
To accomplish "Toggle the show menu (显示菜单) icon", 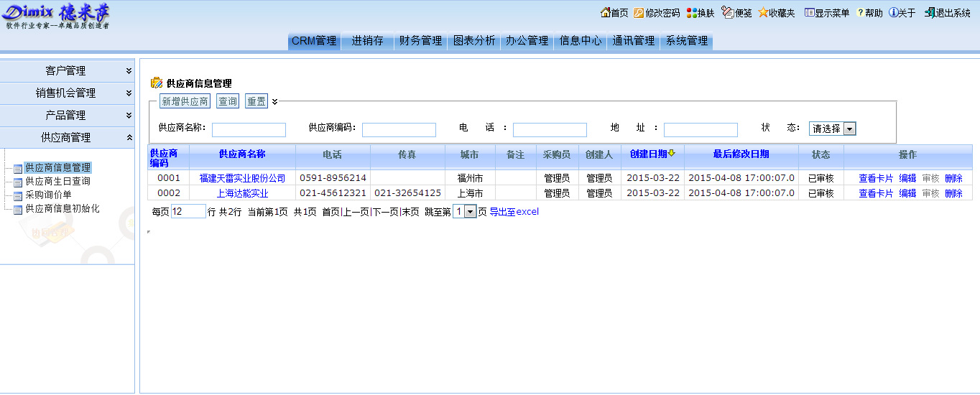I will (x=809, y=13).
